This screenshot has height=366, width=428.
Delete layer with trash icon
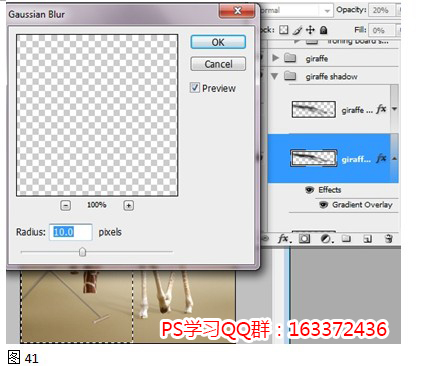click(388, 238)
